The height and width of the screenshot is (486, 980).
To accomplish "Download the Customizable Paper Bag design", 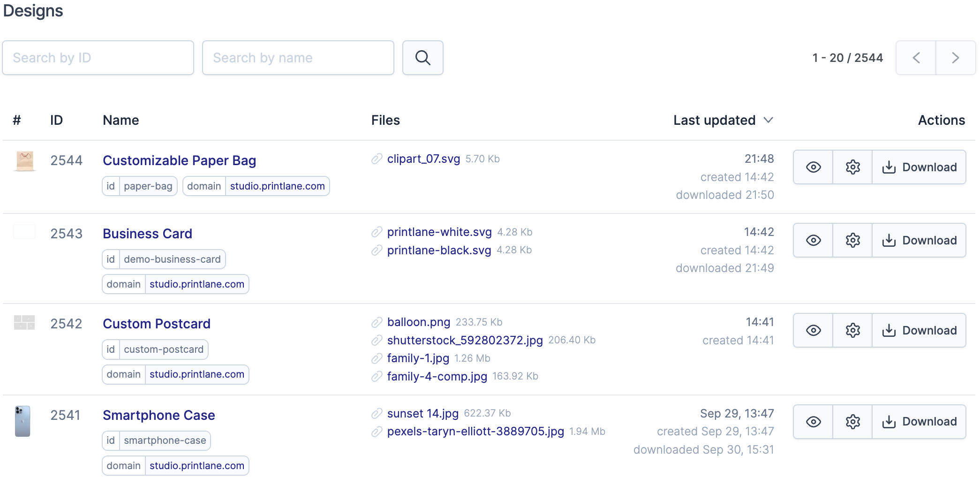I will coord(919,167).
